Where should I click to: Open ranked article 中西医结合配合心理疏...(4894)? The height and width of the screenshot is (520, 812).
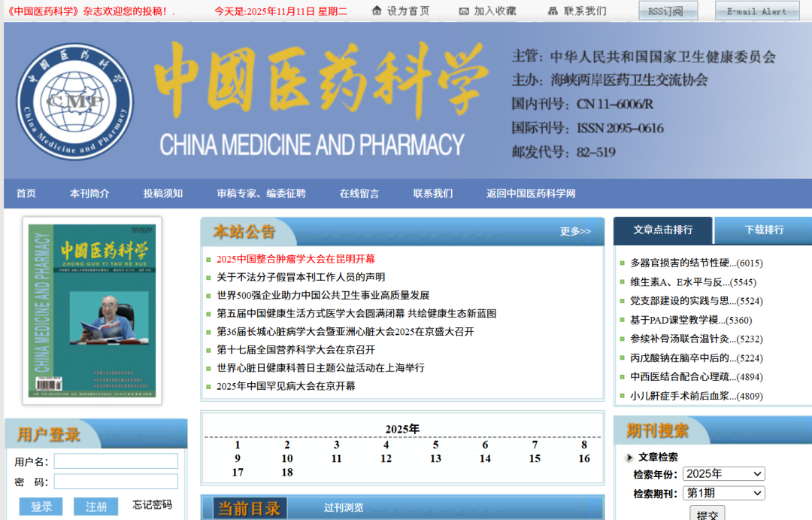(696, 377)
